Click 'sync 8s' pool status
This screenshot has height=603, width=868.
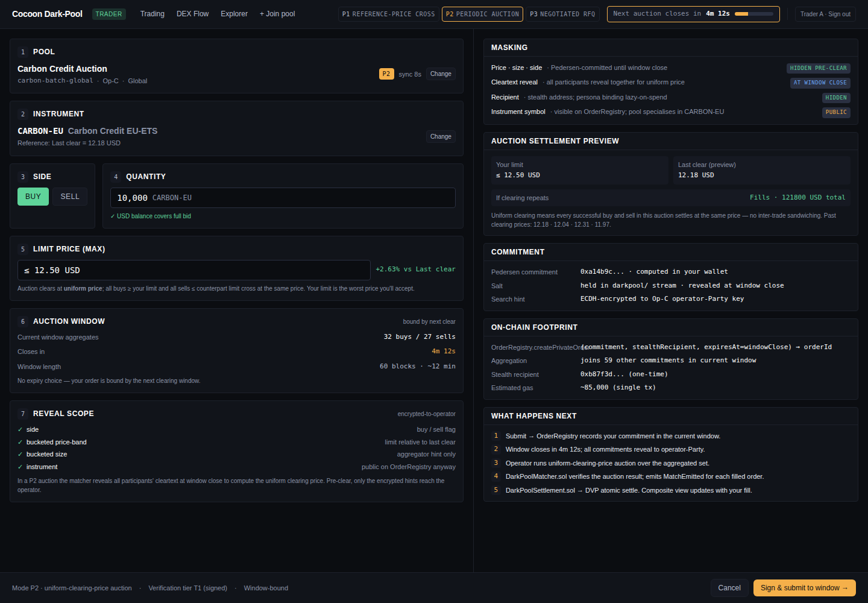click(x=410, y=75)
